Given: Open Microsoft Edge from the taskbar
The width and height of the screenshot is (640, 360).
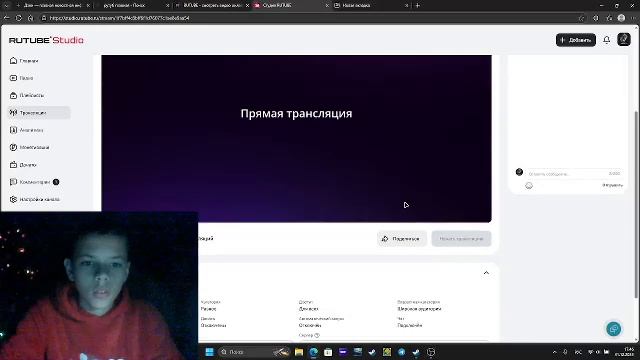Looking at the screenshot, I should click(x=313, y=352).
